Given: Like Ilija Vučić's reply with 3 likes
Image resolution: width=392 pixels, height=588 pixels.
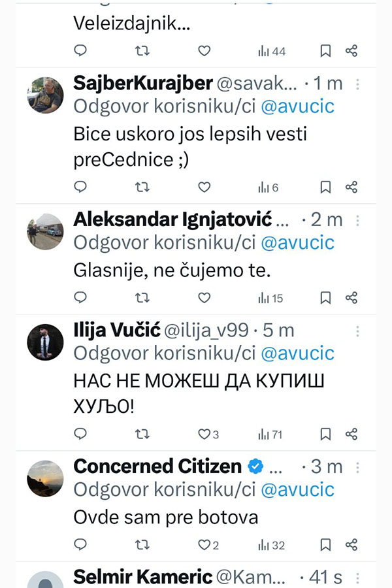Looking at the screenshot, I should coord(208,434).
